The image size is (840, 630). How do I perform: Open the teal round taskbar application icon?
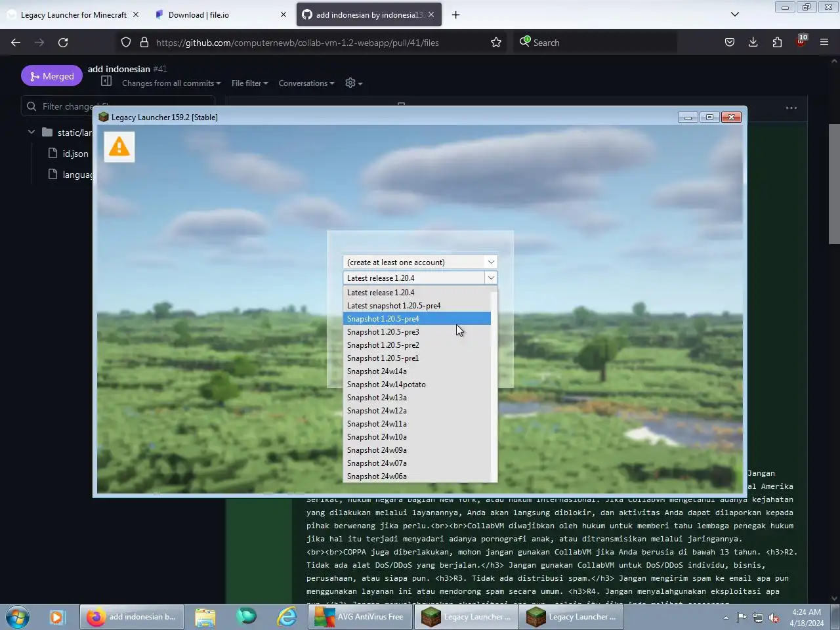tap(246, 617)
